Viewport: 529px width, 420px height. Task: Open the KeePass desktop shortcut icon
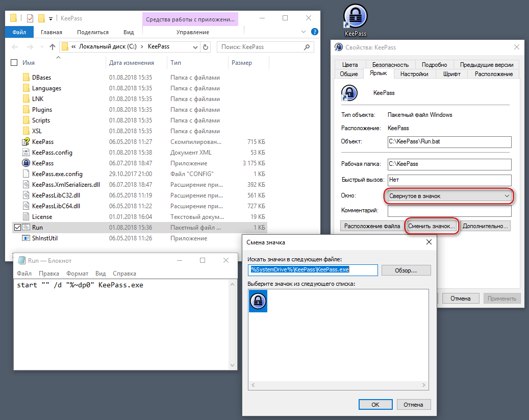click(x=355, y=16)
